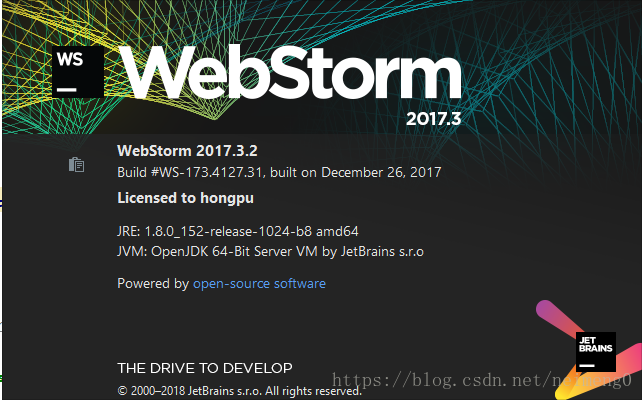Open the open-source software link
The height and width of the screenshot is (400, 643).
259,283
